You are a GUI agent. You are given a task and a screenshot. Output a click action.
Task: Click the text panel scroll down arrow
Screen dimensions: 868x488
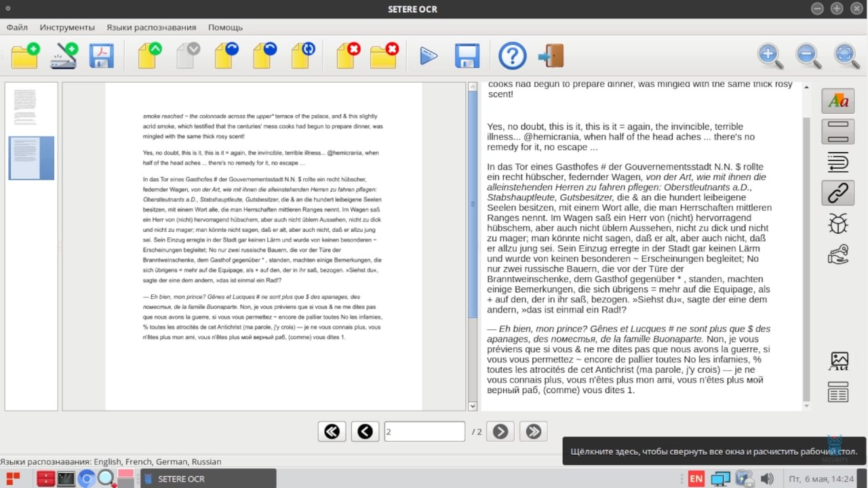click(x=806, y=406)
